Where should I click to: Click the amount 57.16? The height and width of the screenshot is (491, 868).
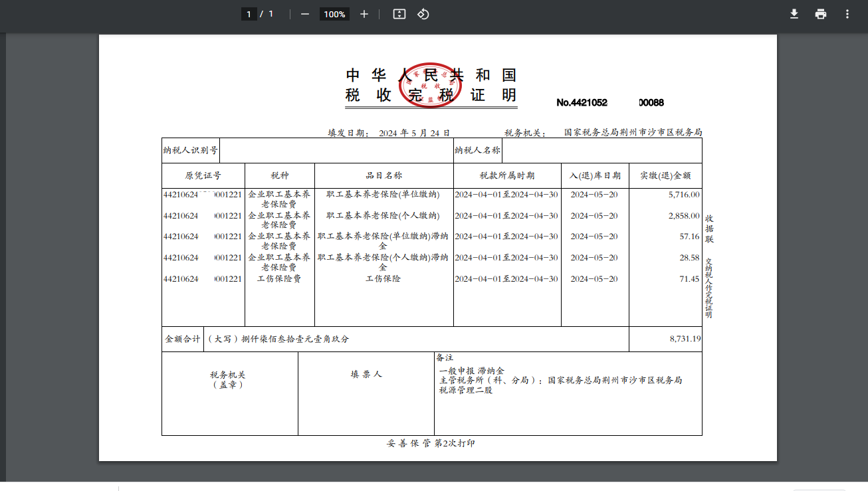click(x=689, y=237)
